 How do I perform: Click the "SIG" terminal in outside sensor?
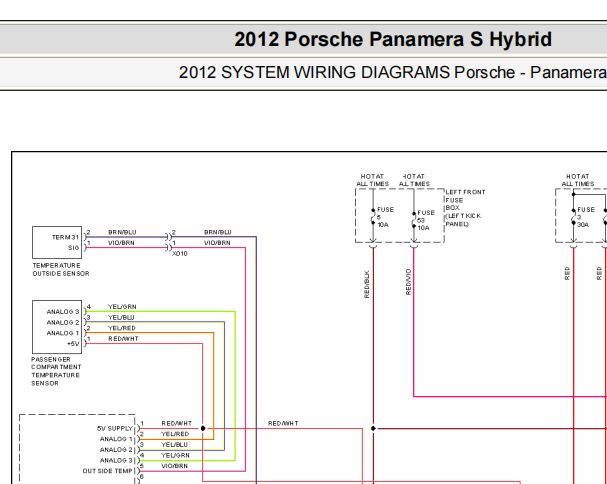74,248
